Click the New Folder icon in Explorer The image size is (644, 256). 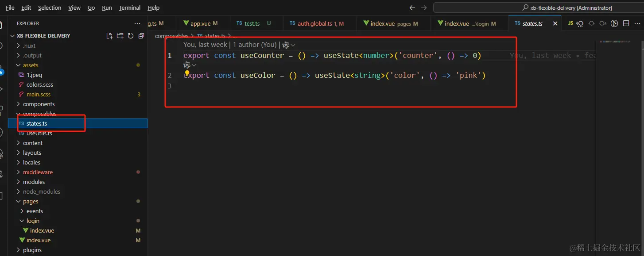(120, 36)
